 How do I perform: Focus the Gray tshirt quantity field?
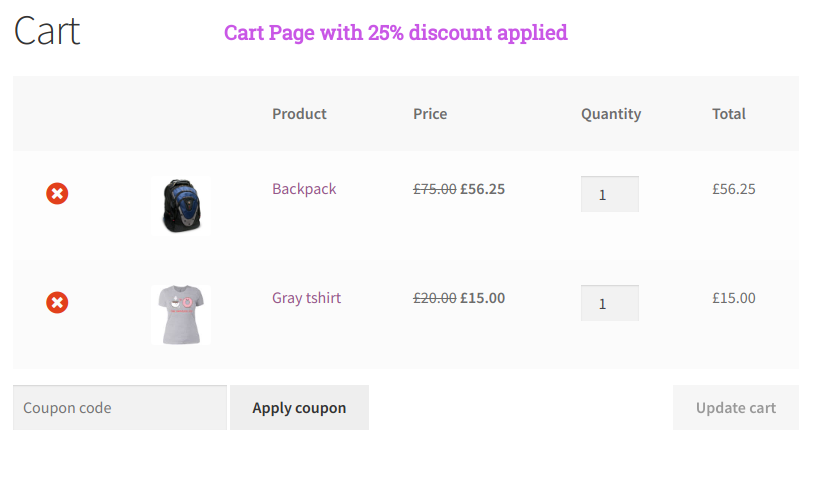point(610,303)
